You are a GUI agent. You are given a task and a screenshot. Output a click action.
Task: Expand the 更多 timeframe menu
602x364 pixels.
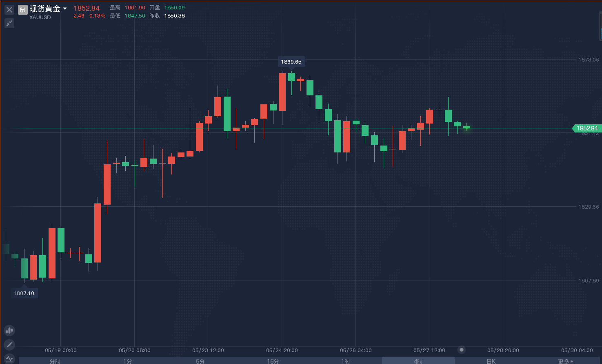(x=566, y=361)
